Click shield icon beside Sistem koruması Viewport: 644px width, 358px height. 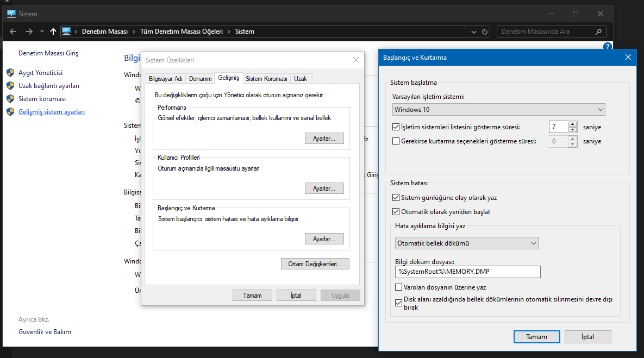pos(11,99)
